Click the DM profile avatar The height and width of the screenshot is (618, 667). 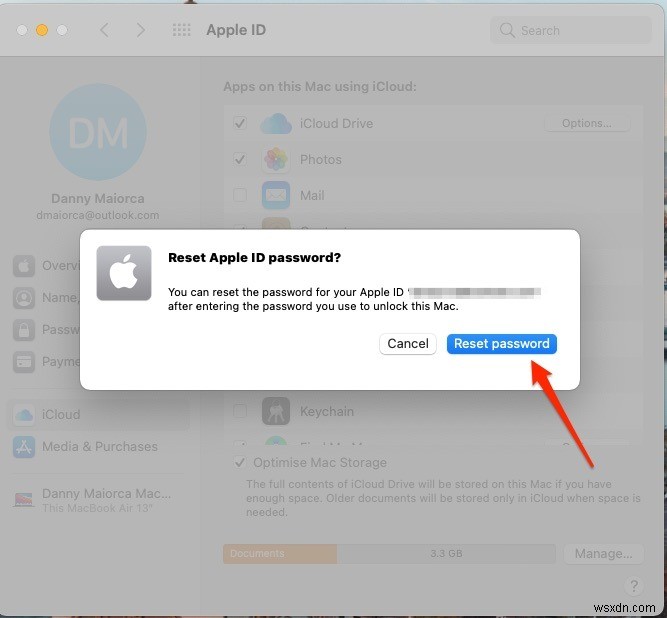pyautogui.click(x=98, y=132)
